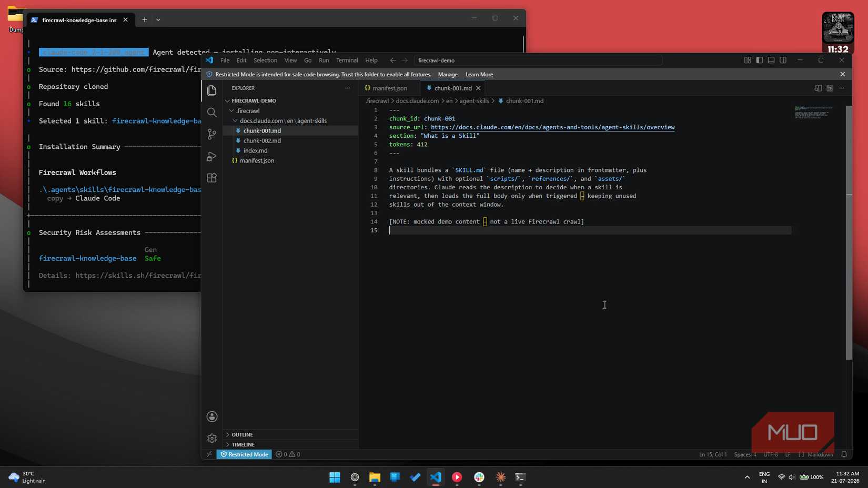This screenshot has width=868, height=488.
Task: Expand the TIMELINE section
Action: point(290,445)
